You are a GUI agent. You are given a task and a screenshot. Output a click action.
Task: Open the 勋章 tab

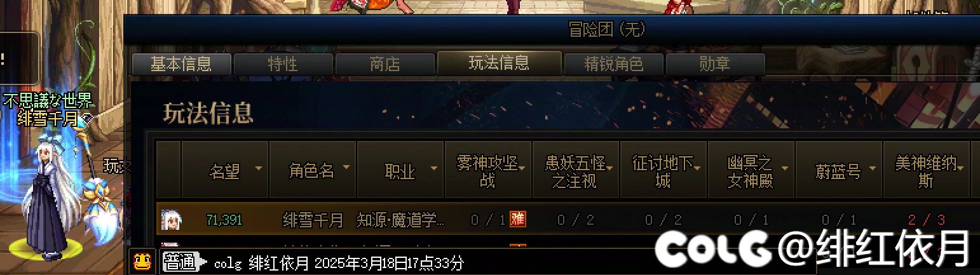point(715,64)
